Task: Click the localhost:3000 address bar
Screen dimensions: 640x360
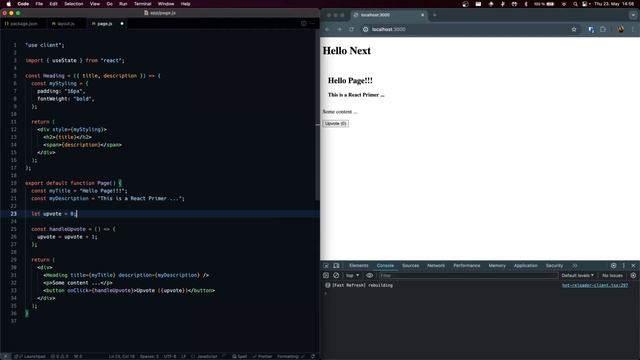Action: tap(465, 29)
